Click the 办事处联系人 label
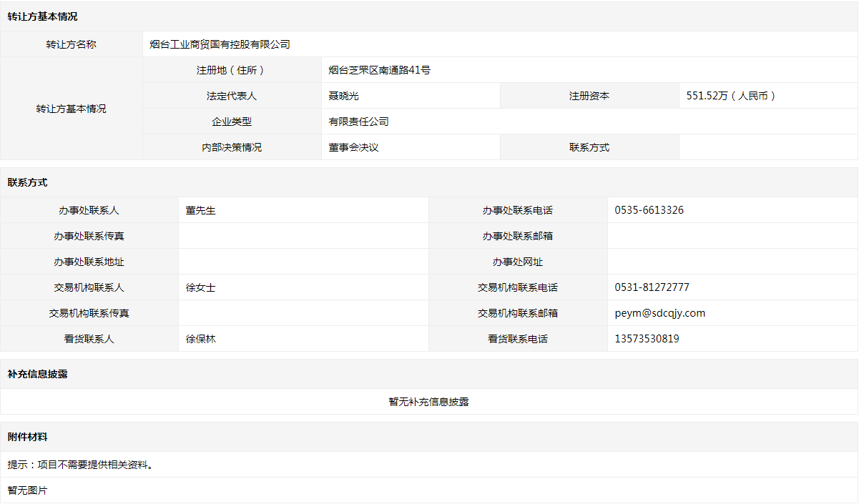The height and width of the screenshot is (504, 859). (89, 210)
